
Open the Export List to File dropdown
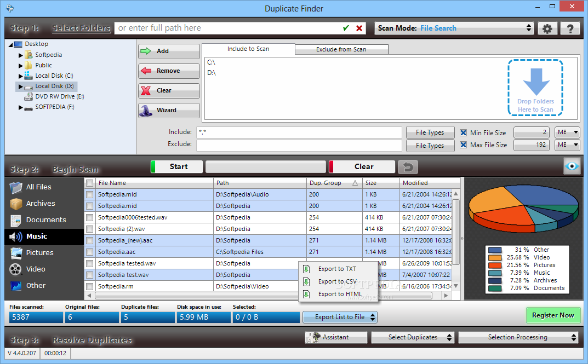[x=340, y=317]
